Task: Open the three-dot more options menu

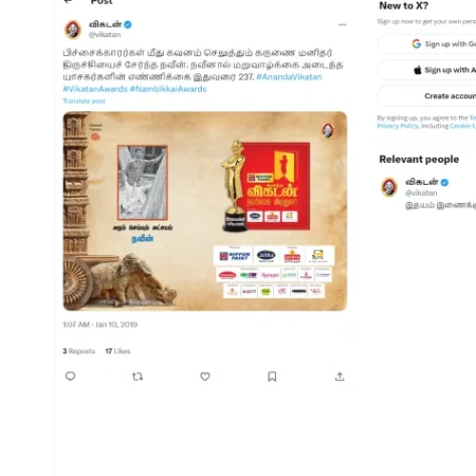Action: click(x=342, y=25)
